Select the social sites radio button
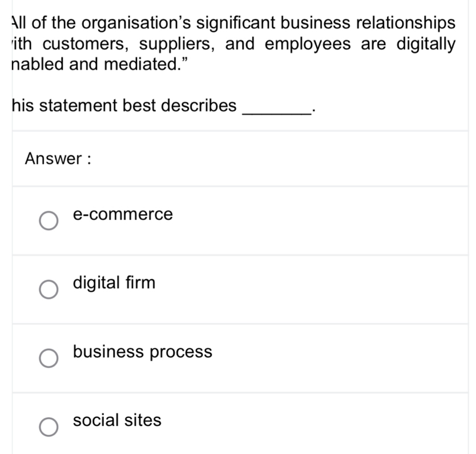 49,427
